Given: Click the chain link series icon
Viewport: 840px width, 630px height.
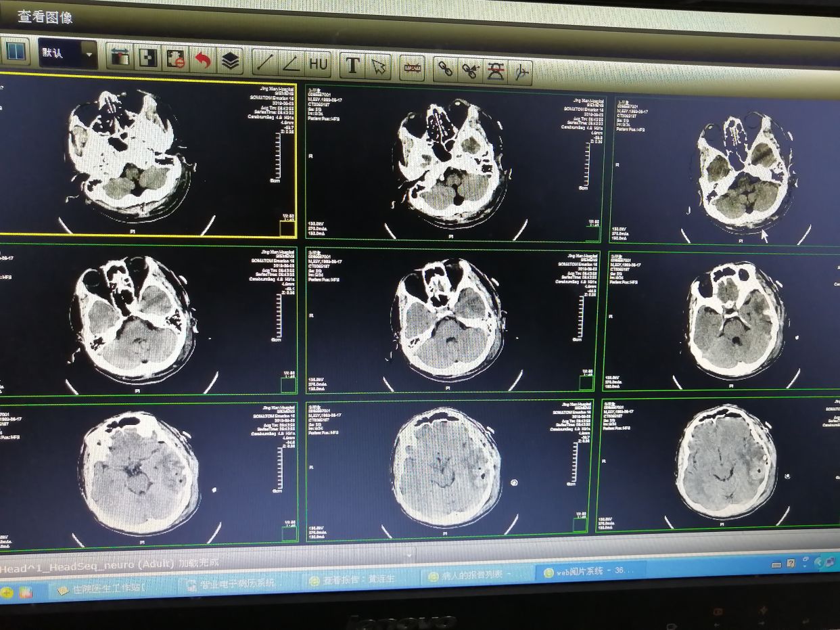Looking at the screenshot, I should coord(445,68).
